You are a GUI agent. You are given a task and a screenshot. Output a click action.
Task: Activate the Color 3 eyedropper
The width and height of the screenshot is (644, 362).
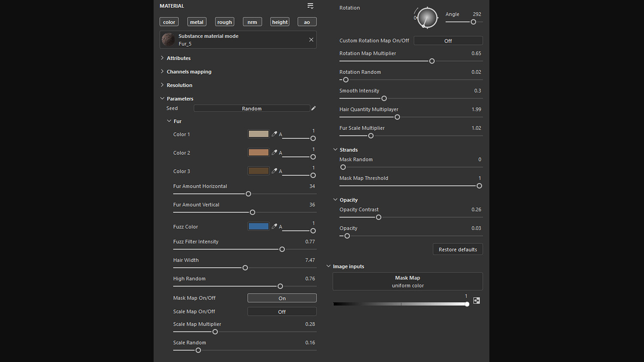tap(274, 171)
